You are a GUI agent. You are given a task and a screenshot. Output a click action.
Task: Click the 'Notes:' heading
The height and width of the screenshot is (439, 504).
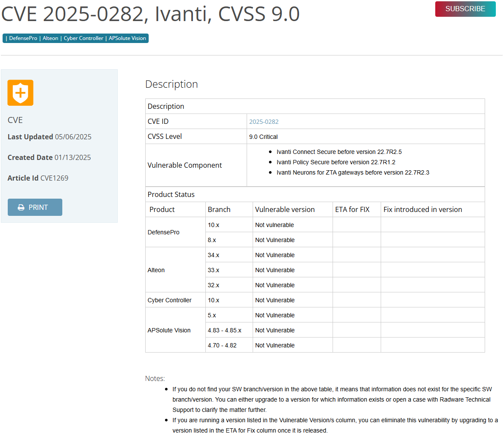tap(155, 378)
